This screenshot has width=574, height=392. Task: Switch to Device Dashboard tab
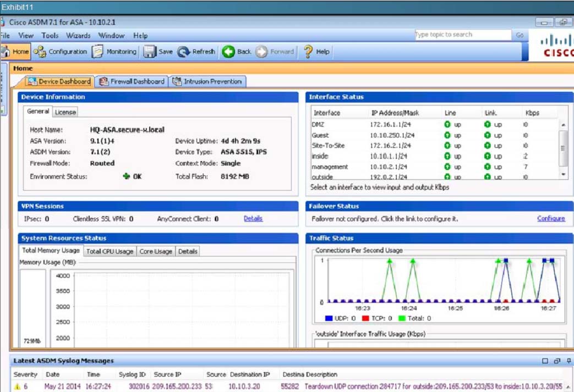(59, 81)
